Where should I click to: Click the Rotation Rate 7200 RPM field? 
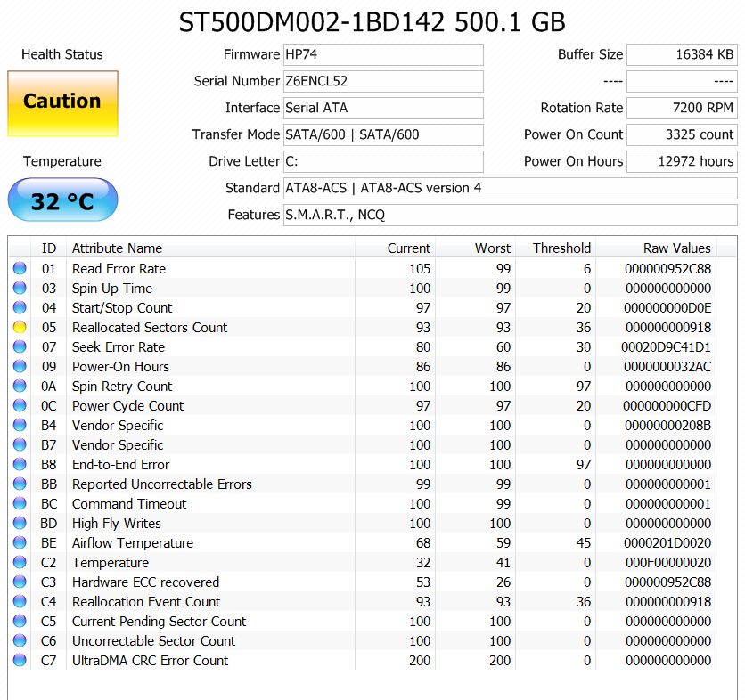coord(682,108)
